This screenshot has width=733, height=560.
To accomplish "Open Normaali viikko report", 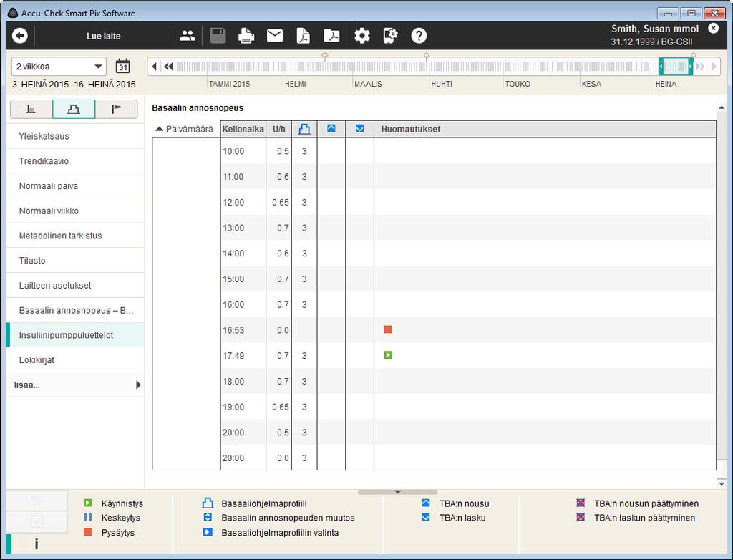I will 75,211.
